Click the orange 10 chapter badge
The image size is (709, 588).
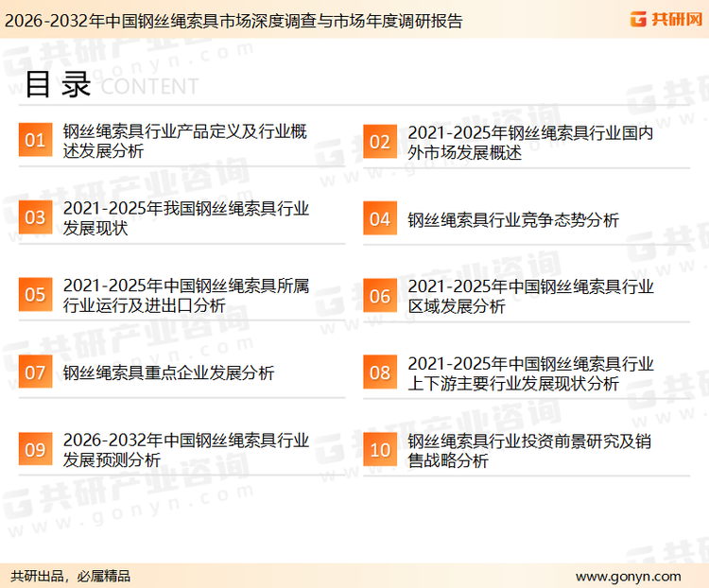click(380, 450)
